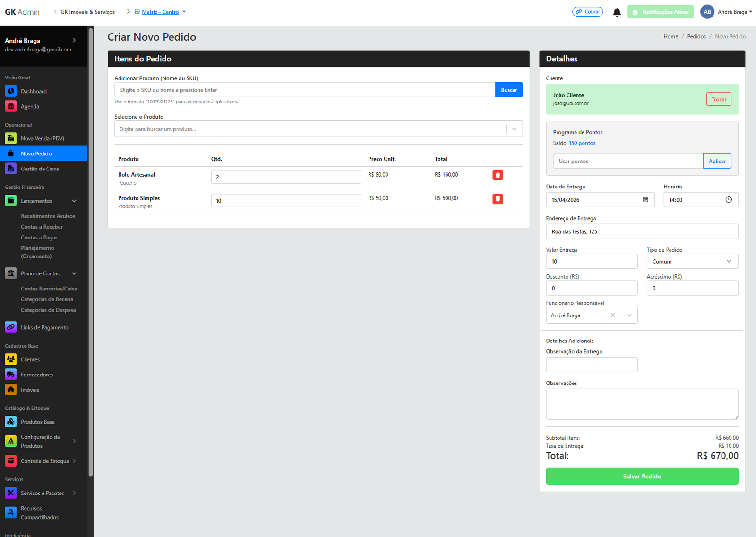This screenshot has width=756, height=537.
Task: Open Dashboard from sidebar icon
Action: (x=11, y=91)
